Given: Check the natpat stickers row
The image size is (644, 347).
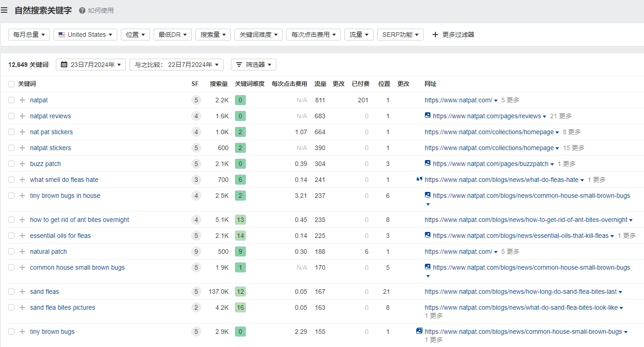Looking at the screenshot, I should [x=11, y=148].
